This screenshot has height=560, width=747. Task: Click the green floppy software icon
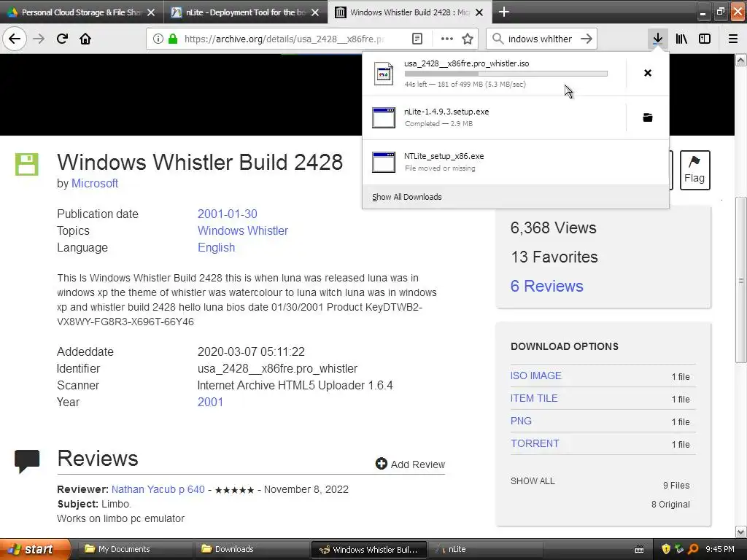click(x=27, y=164)
